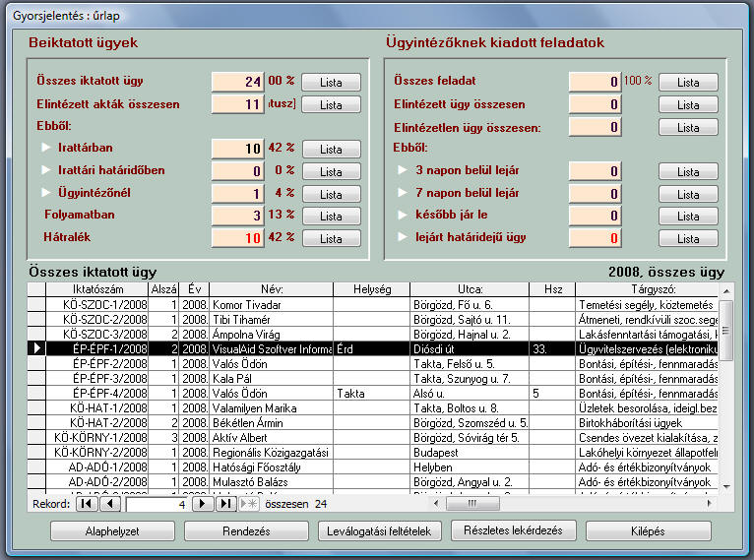Select row selector for KÖ-HAT-2/2008
Viewport: 754px width, 560px height.
(36, 423)
